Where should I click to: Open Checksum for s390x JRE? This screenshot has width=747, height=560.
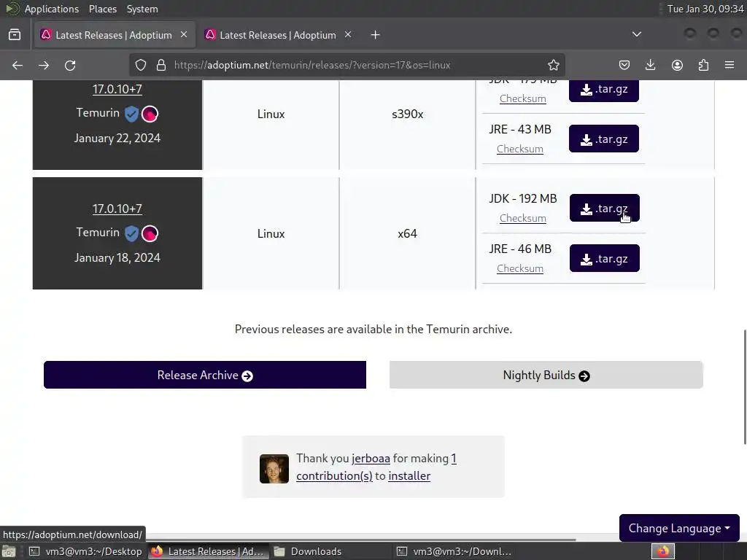pos(519,149)
